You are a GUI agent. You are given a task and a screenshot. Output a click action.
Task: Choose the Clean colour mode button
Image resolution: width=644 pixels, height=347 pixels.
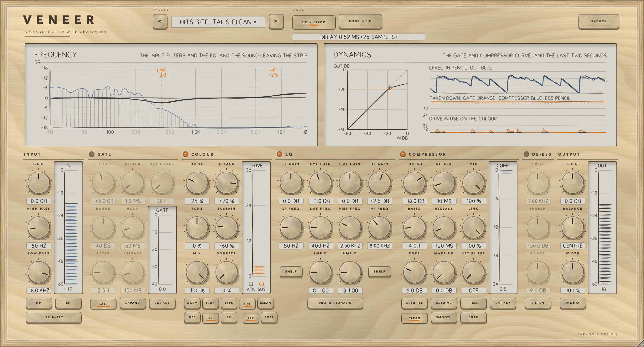[x=265, y=303]
